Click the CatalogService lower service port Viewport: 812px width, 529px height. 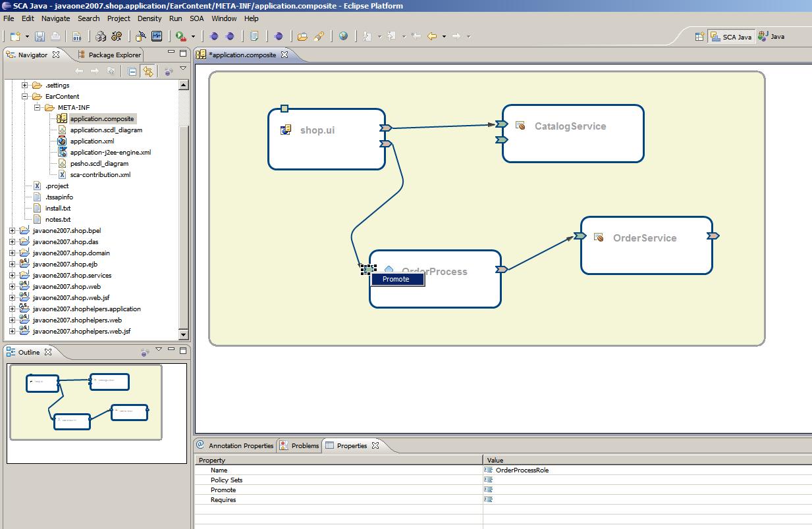pos(502,139)
